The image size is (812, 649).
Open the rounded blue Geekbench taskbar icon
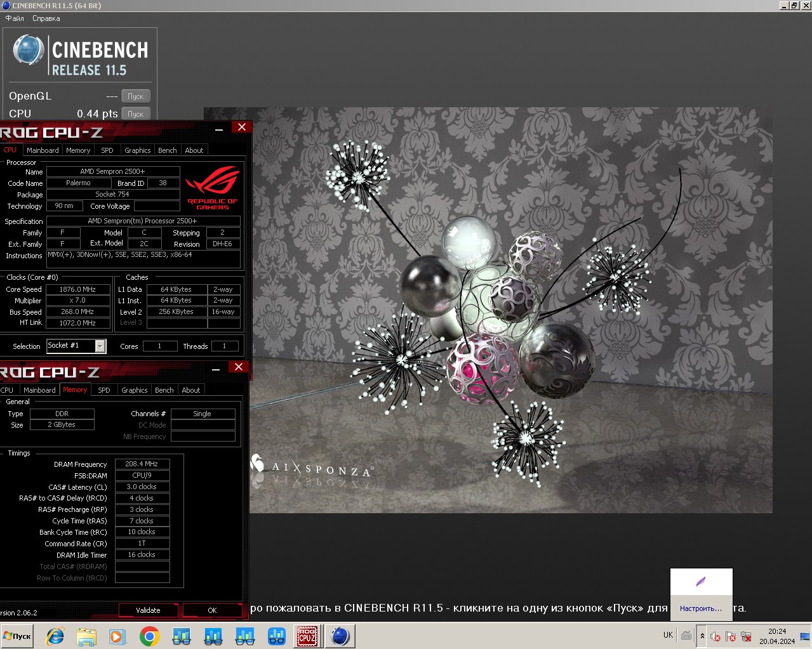click(x=276, y=636)
